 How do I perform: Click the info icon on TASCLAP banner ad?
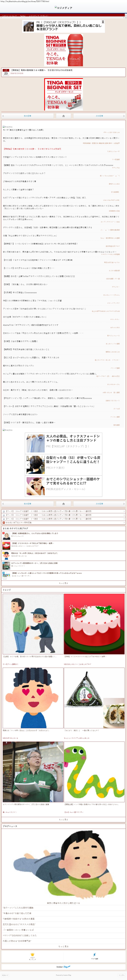point(103,22)
